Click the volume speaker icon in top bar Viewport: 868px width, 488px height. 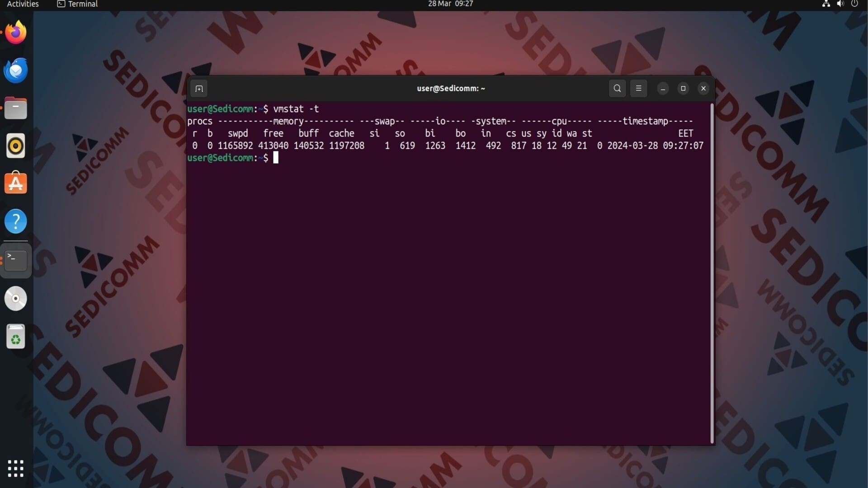840,4
